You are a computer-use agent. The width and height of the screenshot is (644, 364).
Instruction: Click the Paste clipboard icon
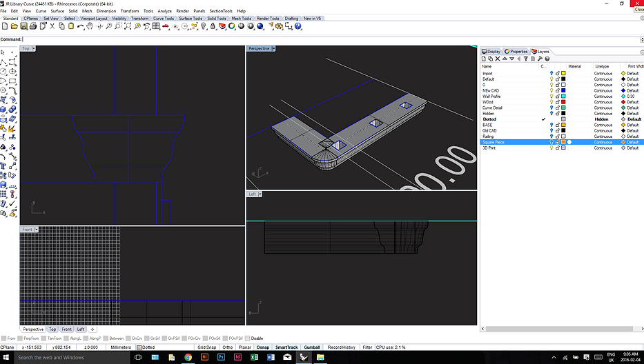tap(71, 26)
